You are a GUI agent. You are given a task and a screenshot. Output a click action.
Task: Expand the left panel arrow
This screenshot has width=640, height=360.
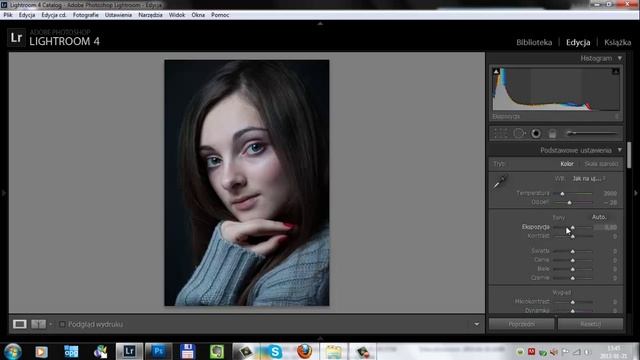[4, 193]
